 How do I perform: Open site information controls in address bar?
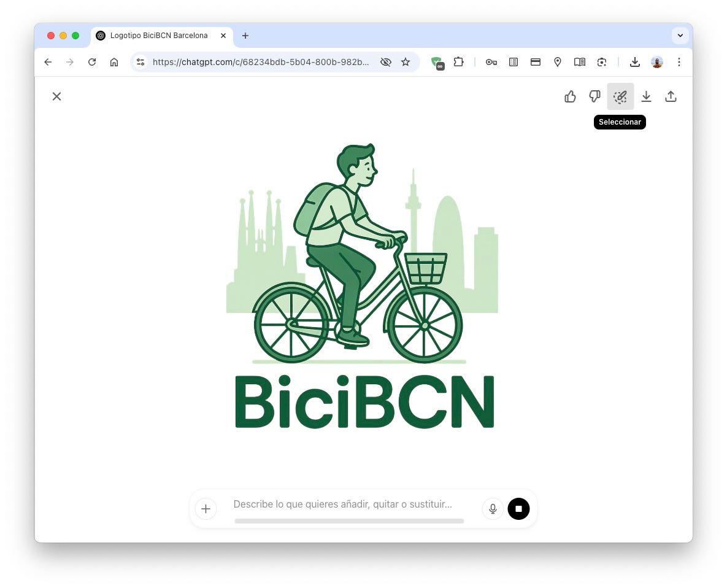[140, 62]
